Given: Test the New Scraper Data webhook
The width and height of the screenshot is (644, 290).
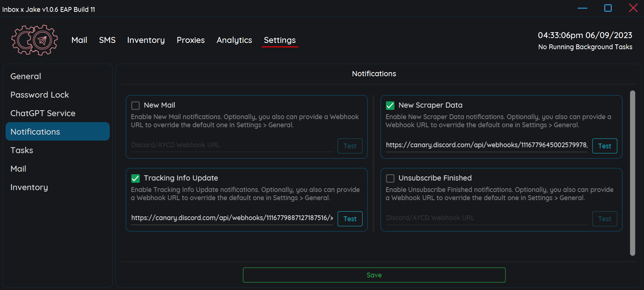Looking at the screenshot, I should 604,146.
